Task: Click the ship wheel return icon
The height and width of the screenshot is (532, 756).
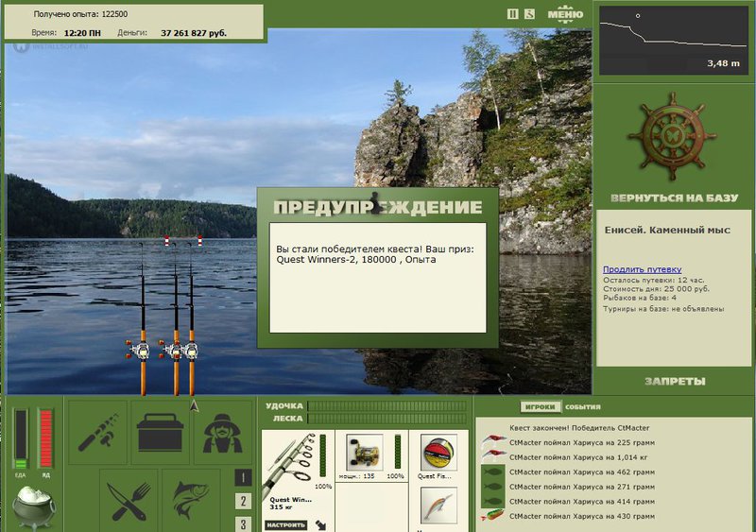Action: (x=672, y=137)
